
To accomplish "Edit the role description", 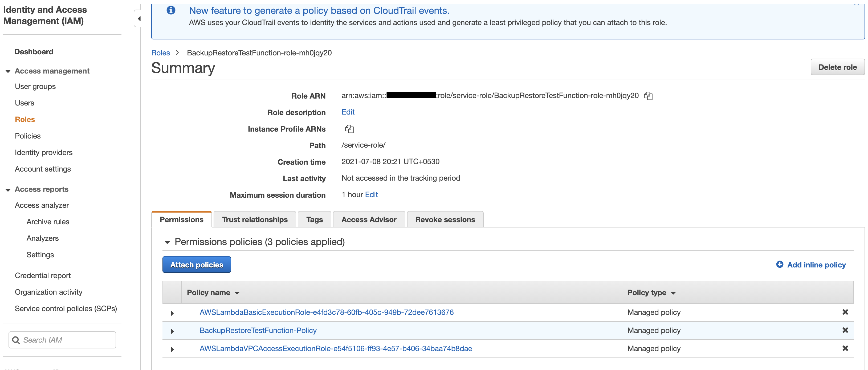I will point(348,112).
